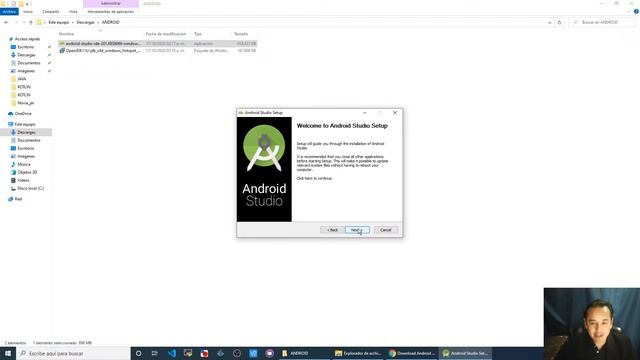The image size is (640, 360).
Task: Sort by Tamaño column header
Action: pyautogui.click(x=241, y=34)
